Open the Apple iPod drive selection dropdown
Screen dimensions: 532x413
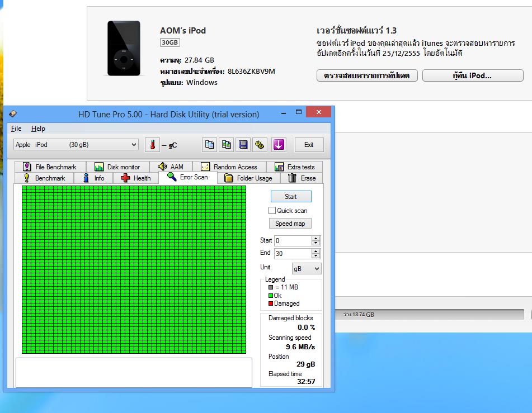click(76, 145)
